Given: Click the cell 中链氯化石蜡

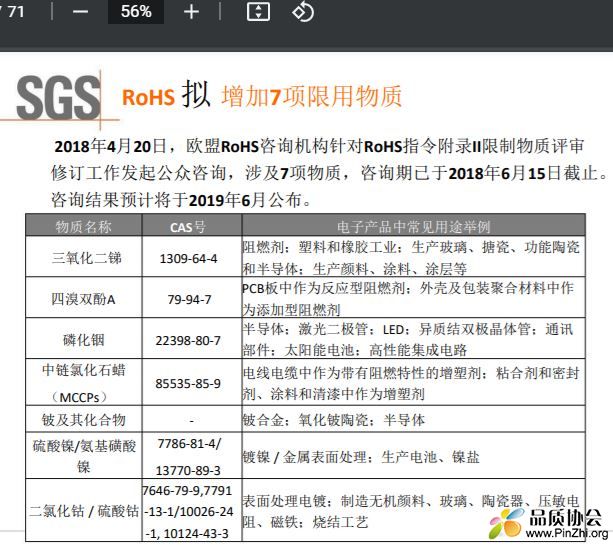Looking at the screenshot, I should (x=84, y=370).
